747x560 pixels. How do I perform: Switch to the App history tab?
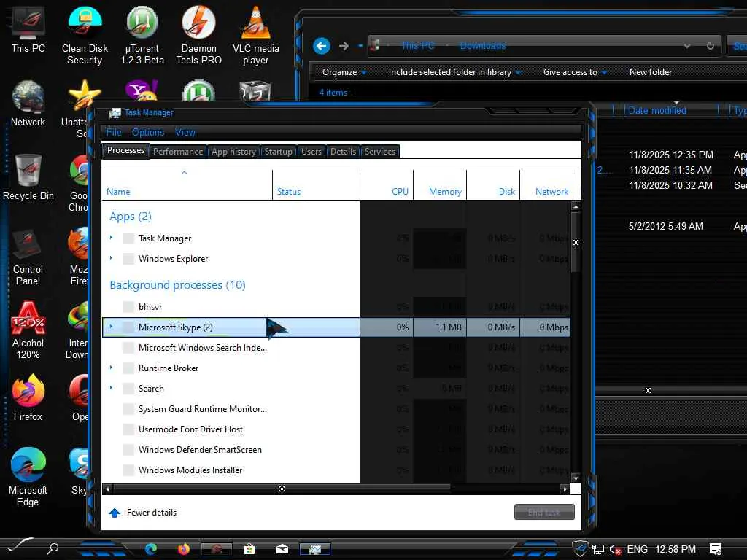(233, 152)
